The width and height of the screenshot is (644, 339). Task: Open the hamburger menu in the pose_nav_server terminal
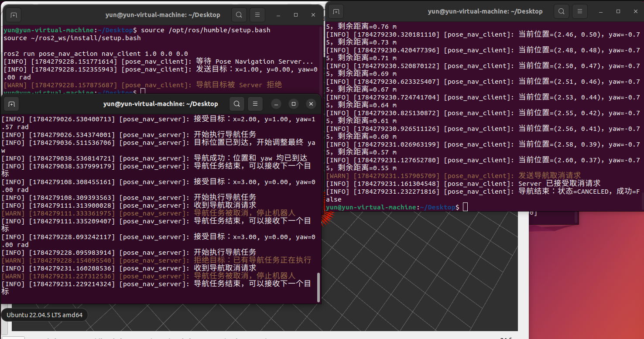[x=255, y=104]
